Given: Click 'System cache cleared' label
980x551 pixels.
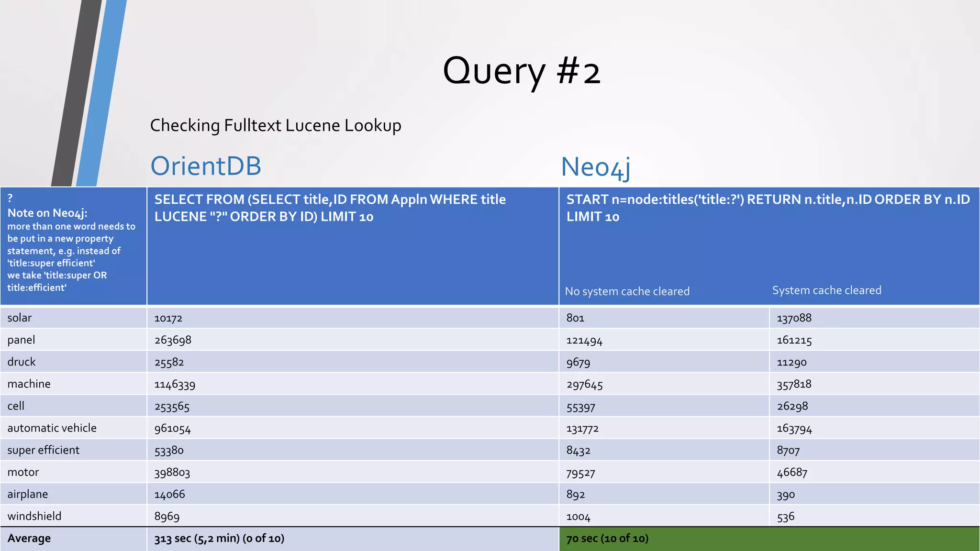Looking at the screenshot, I should [x=826, y=290].
